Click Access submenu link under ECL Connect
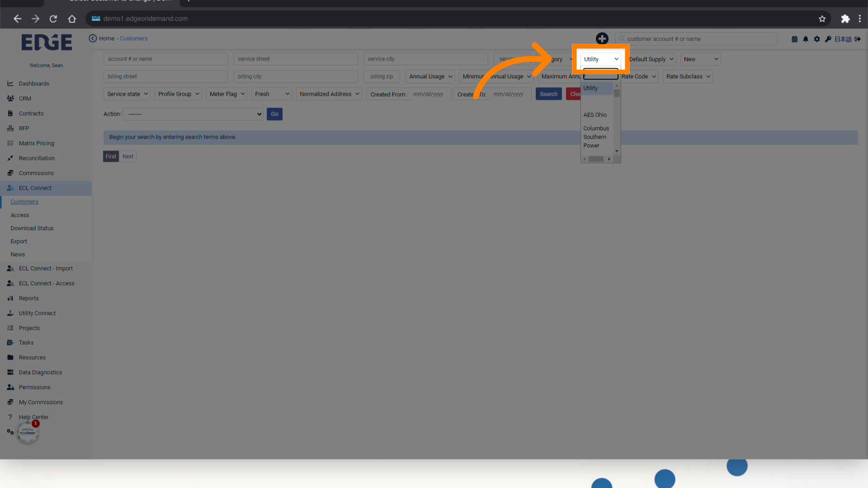 (20, 215)
